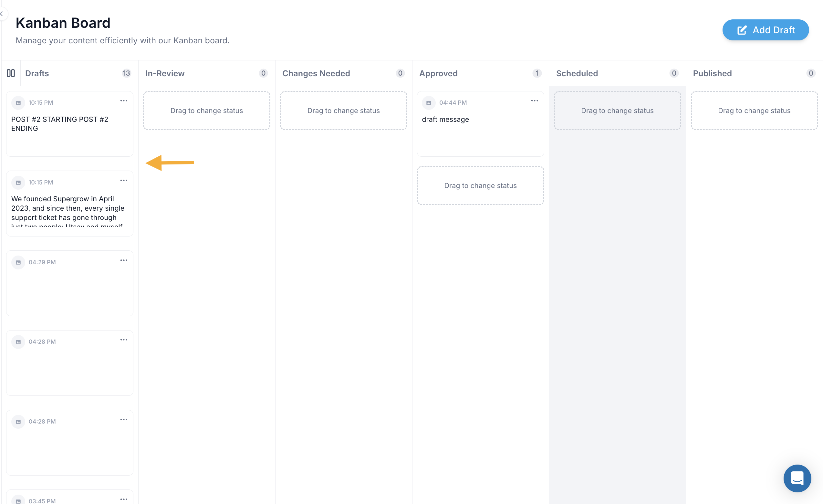This screenshot has height=504, width=823.
Task: Click image icon on 04:44 PM approved card
Action: pos(429,103)
